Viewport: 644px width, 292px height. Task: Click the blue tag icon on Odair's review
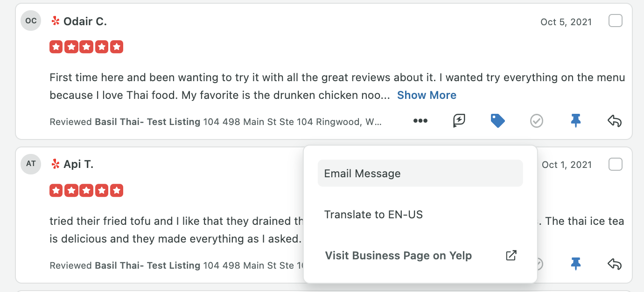pyautogui.click(x=498, y=121)
